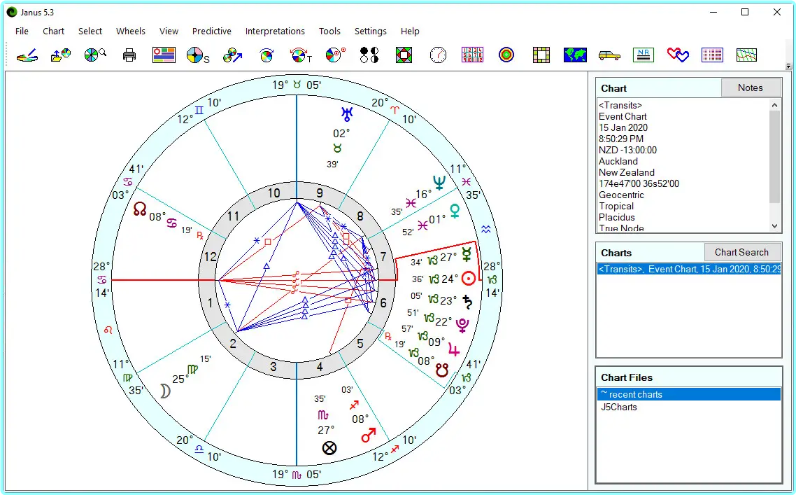Click the wheel with T transits icon

coord(300,54)
